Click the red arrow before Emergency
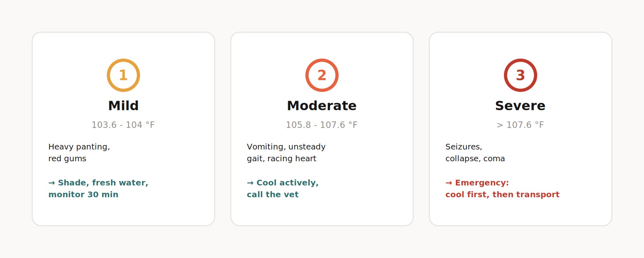Viewport: 644px width, 258px height. click(449, 183)
